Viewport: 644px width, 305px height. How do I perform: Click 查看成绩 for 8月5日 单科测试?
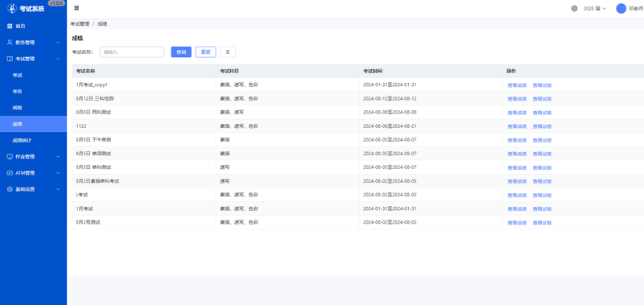(517, 168)
